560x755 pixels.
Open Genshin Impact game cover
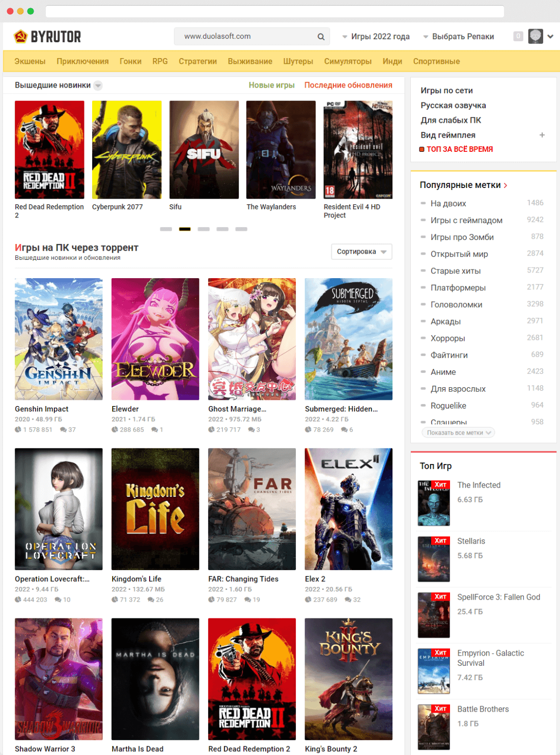tap(59, 339)
